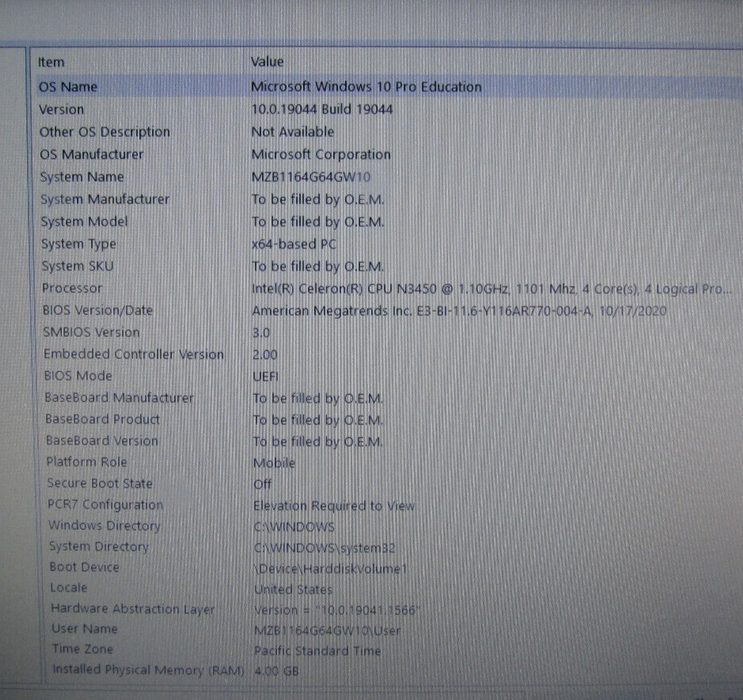Select Other OS Description row label

click(x=104, y=131)
